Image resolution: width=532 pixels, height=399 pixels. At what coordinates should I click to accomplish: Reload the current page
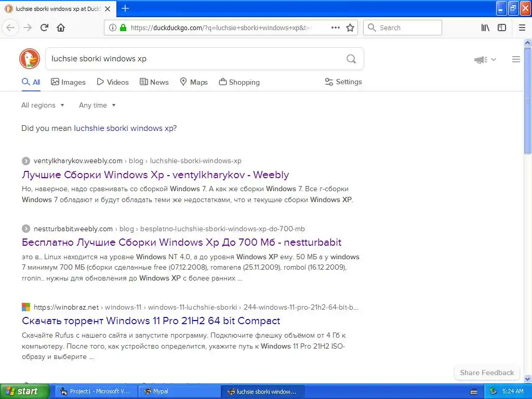click(44, 28)
